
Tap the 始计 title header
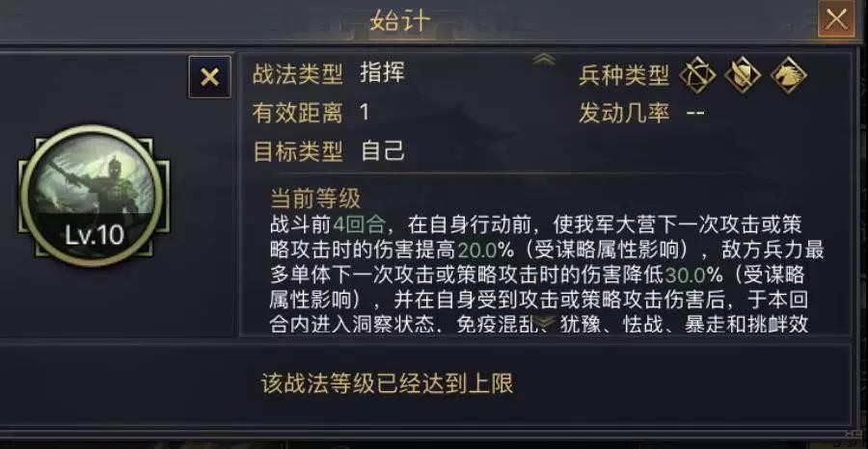397,20
